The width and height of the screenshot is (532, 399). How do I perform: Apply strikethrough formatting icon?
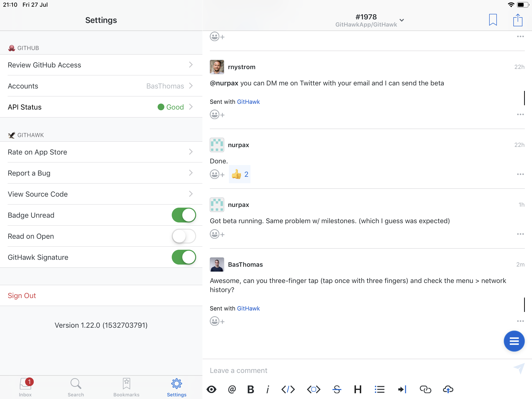coord(337,389)
